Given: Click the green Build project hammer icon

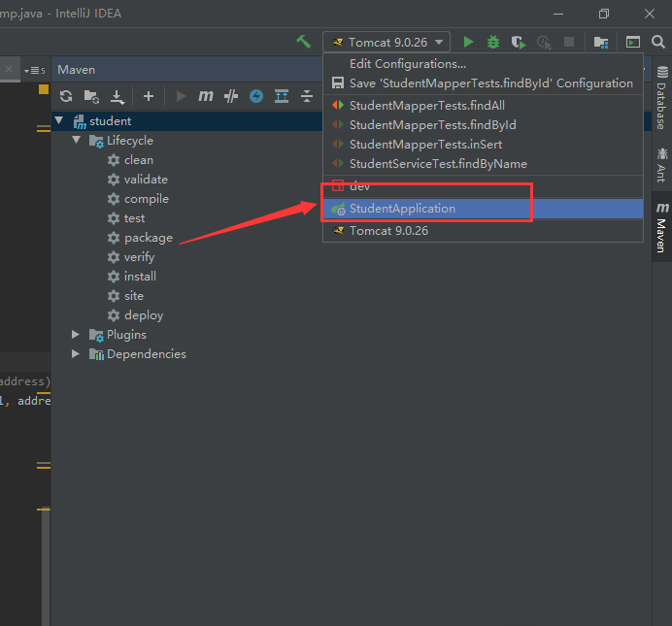Looking at the screenshot, I should coord(303,42).
